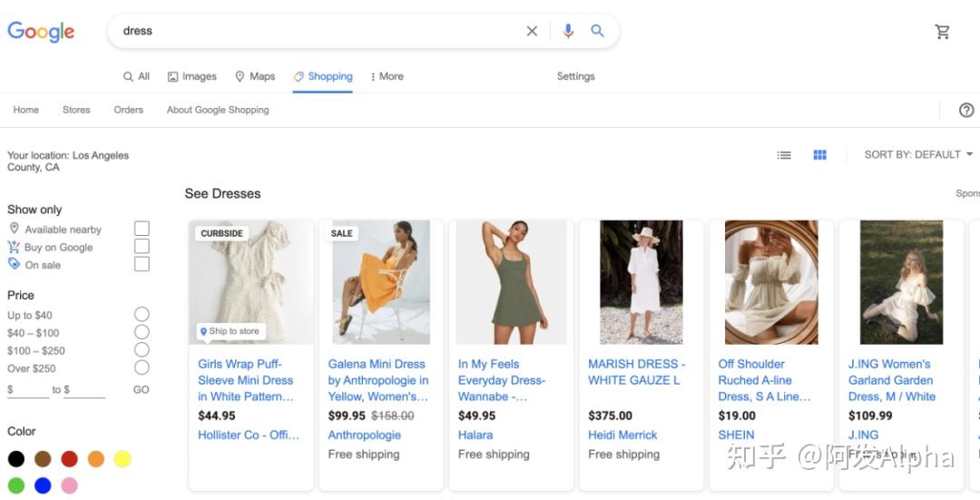Viewport: 980px width, 500px height.
Task: Pick the red color swatch
Action: click(x=69, y=459)
